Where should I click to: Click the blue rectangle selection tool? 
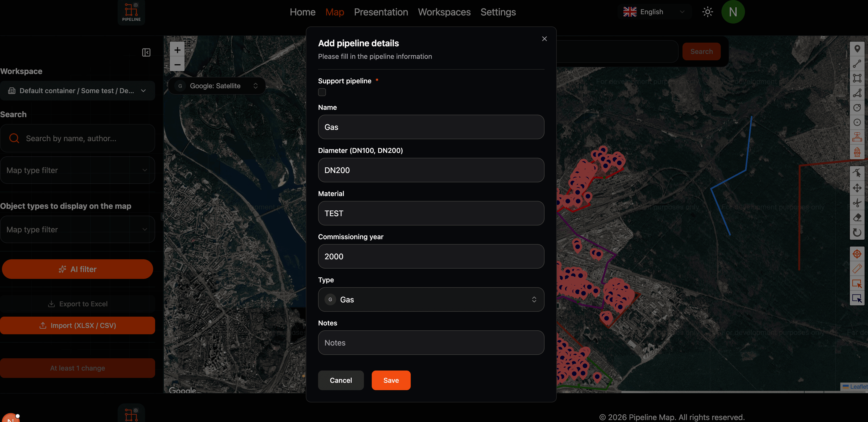[x=857, y=298]
